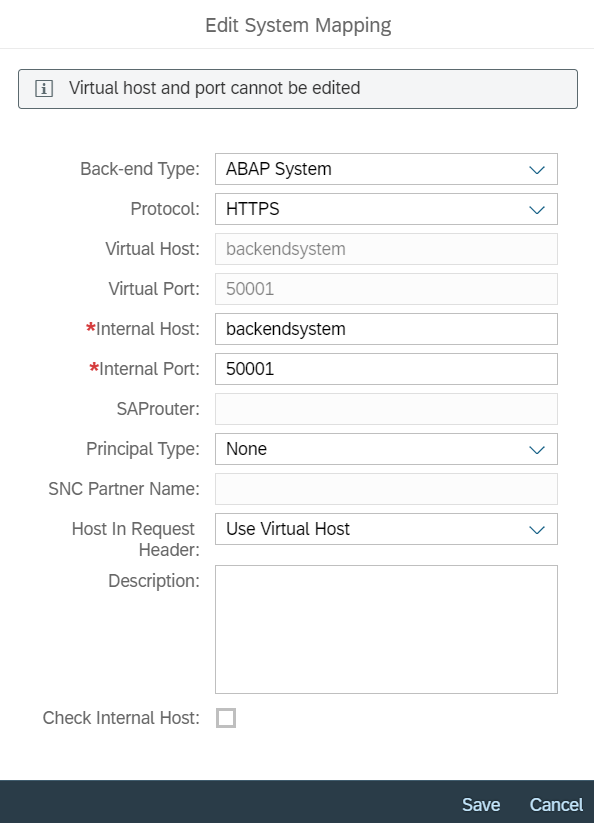
Task: Open the ABAP System back-end type selector
Action: pos(386,169)
